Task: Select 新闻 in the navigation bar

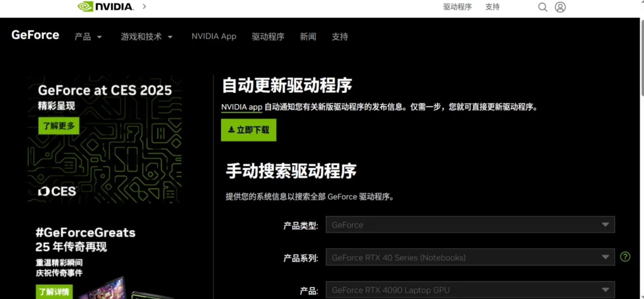Action: pyautogui.click(x=308, y=37)
